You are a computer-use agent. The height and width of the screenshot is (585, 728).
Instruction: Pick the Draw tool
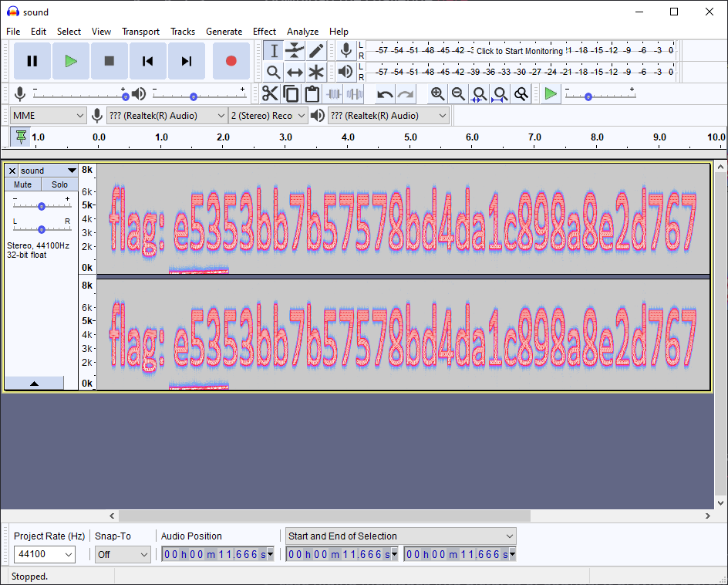[x=316, y=50]
